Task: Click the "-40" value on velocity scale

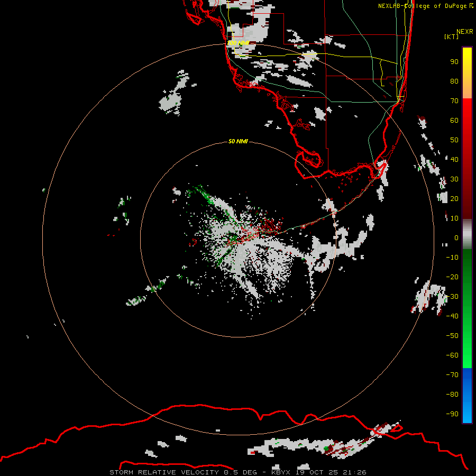Action: (x=452, y=316)
